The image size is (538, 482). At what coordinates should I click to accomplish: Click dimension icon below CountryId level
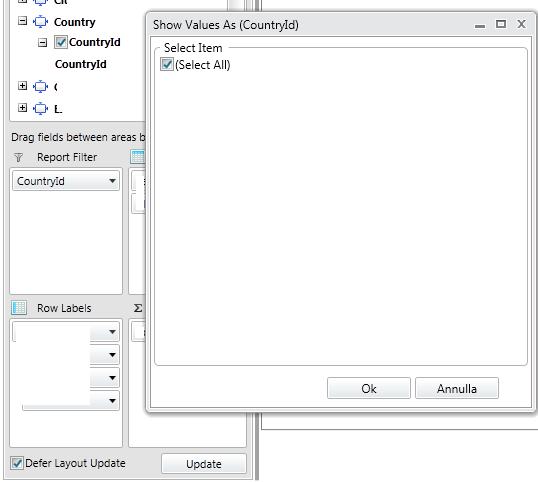40,86
